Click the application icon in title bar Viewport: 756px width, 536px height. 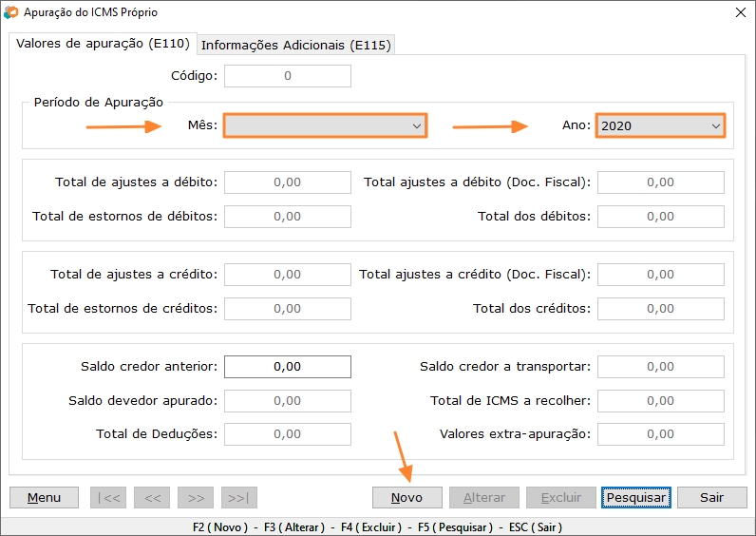click(x=11, y=12)
